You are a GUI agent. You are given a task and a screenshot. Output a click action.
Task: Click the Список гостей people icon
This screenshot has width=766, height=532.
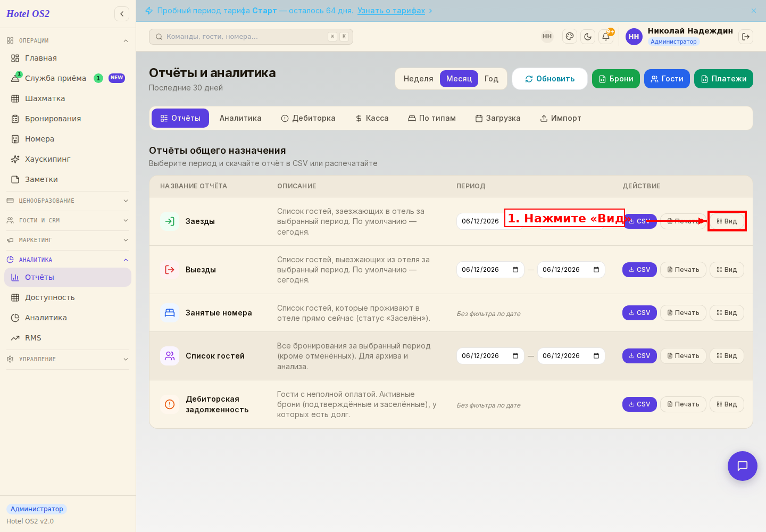(170, 356)
